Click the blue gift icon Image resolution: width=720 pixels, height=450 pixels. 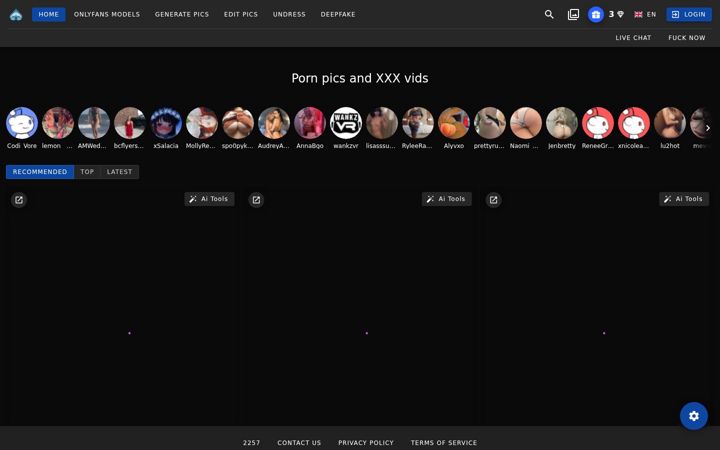tap(596, 15)
